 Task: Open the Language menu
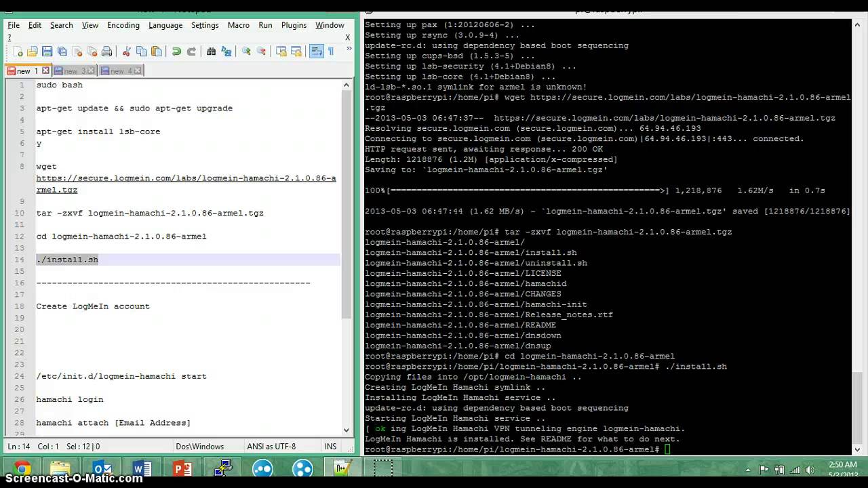point(165,25)
